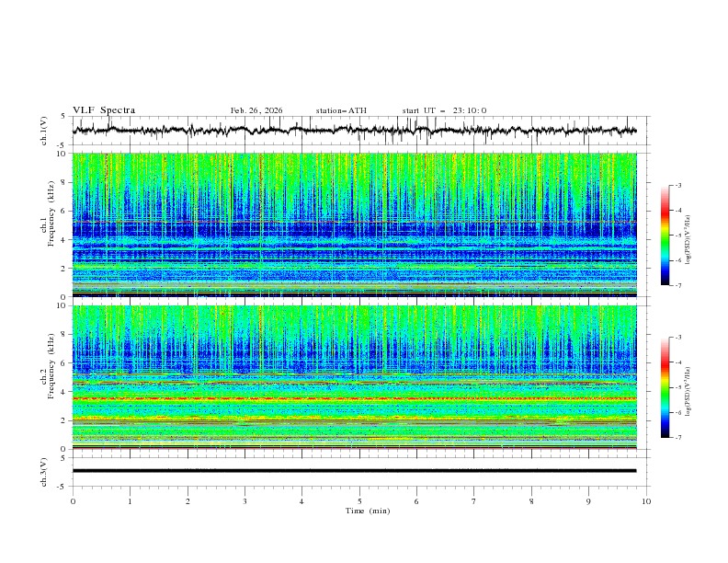Image resolution: width=728 pixels, height=563 pixels.
Task: Select the "start UT = 23:10:0" text
Action: click(444, 110)
